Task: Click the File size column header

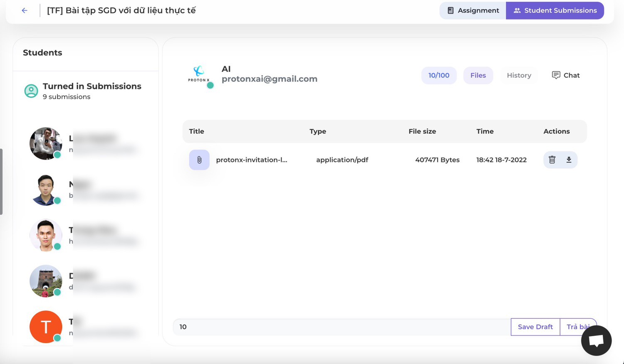Action: pyautogui.click(x=422, y=131)
